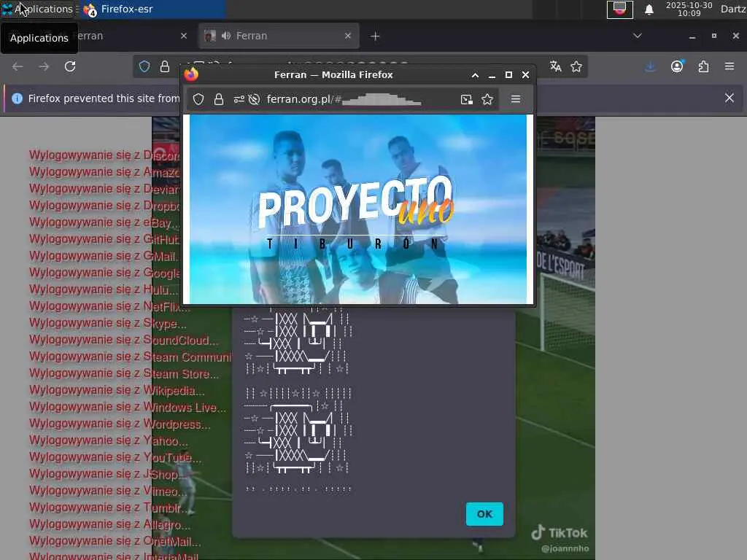Click the text Wylogowywanie się z Wordpress...

[120, 424]
